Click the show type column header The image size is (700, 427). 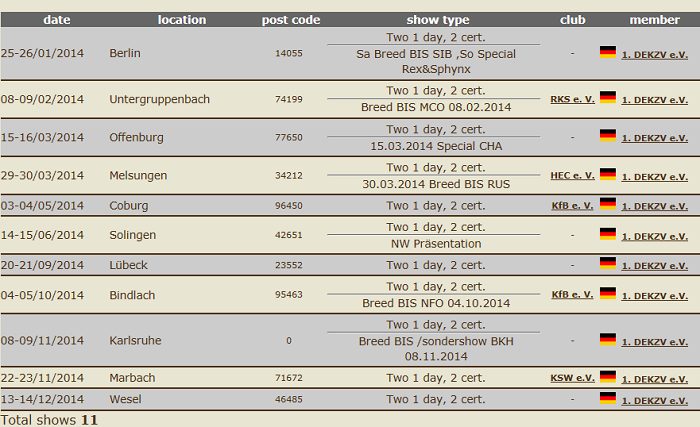coord(438,20)
